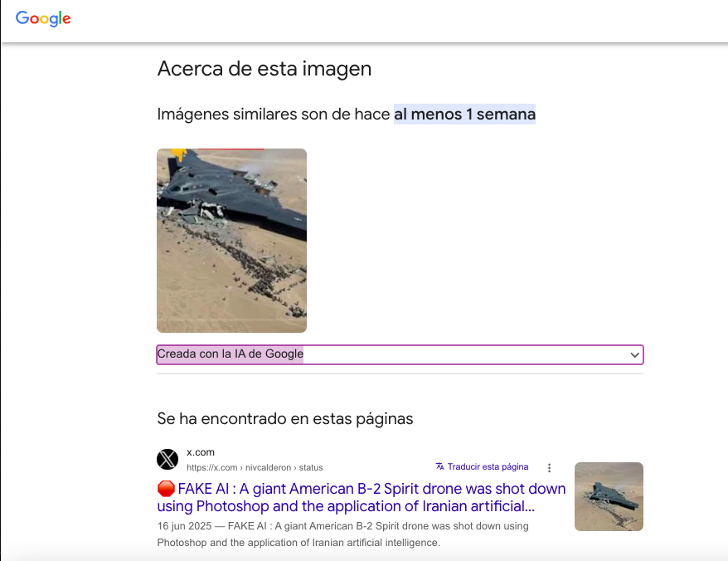Click the chevron arrow next to Creada con la IA

click(x=634, y=355)
